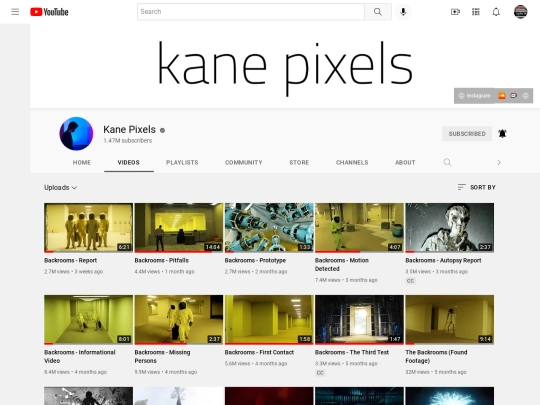Open the SORT BY menu
Screen dimensions: 540x405
click(x=477, y=187)
